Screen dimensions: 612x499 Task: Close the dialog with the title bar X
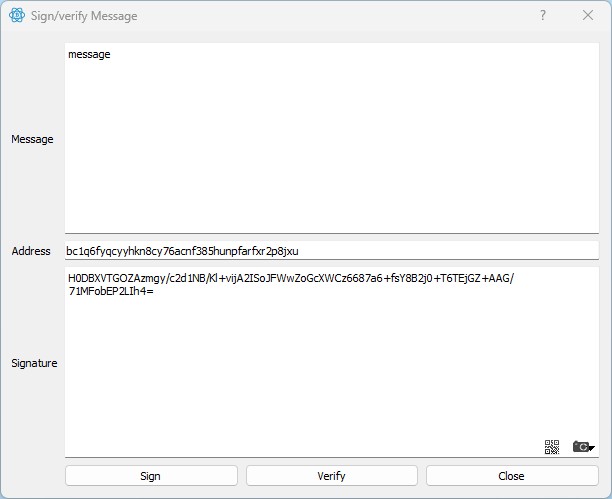point(588,16)
